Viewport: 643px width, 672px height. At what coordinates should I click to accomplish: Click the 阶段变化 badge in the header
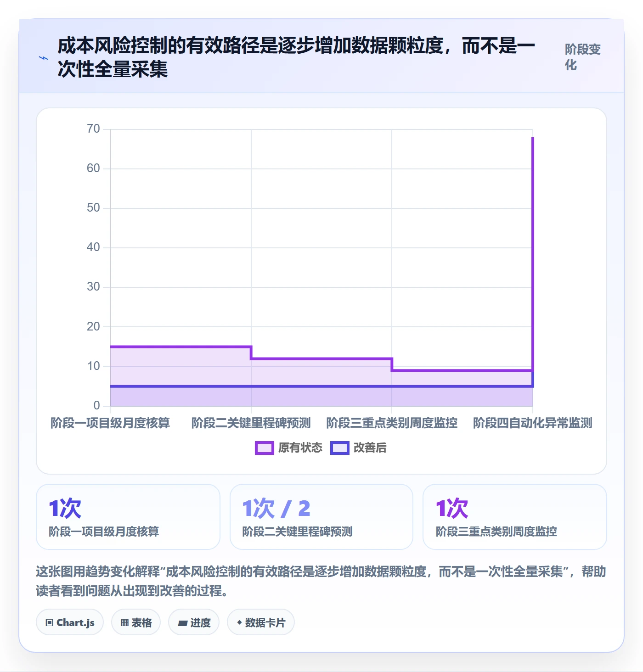pyautogui.click(x=583, y=57)
